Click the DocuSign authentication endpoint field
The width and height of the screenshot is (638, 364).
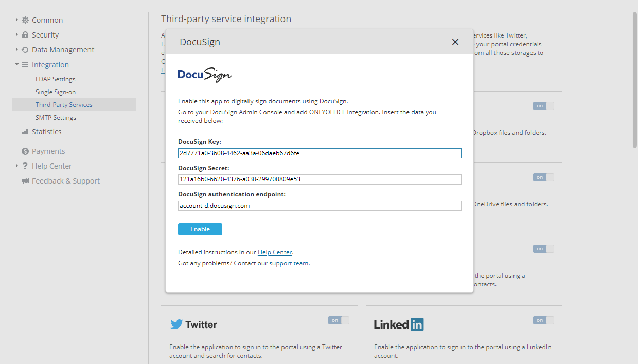(x=320, y=206)
